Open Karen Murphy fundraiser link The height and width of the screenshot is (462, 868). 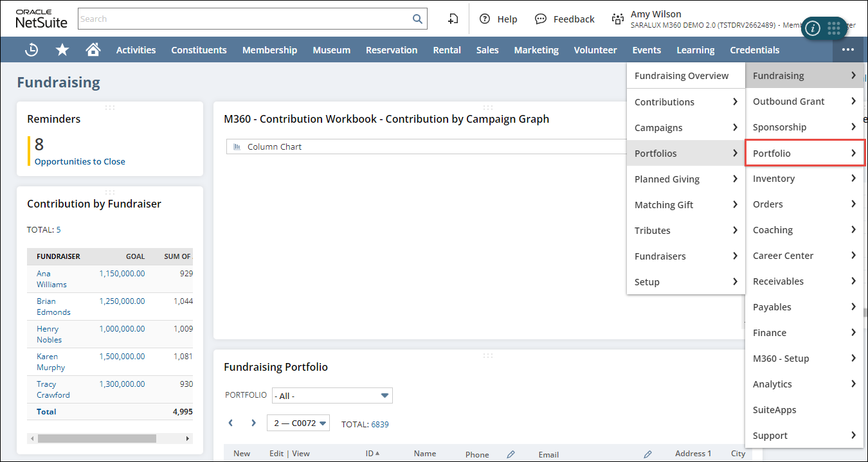51,362
